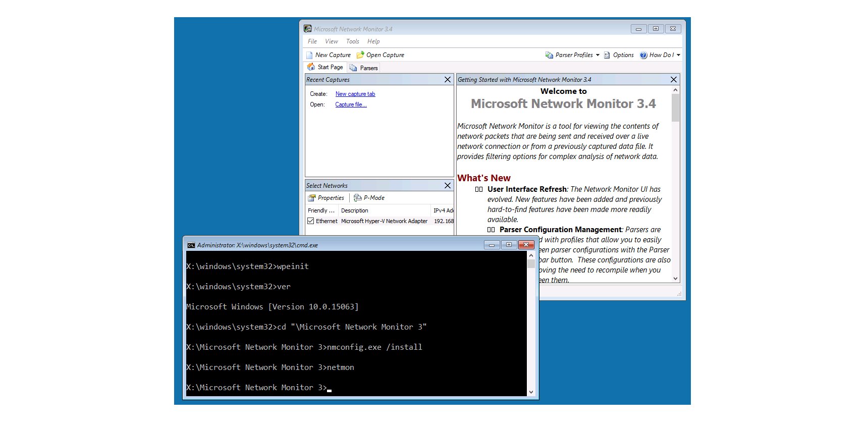
Task: Click the New capture tab link
Action: click(355, 94)
